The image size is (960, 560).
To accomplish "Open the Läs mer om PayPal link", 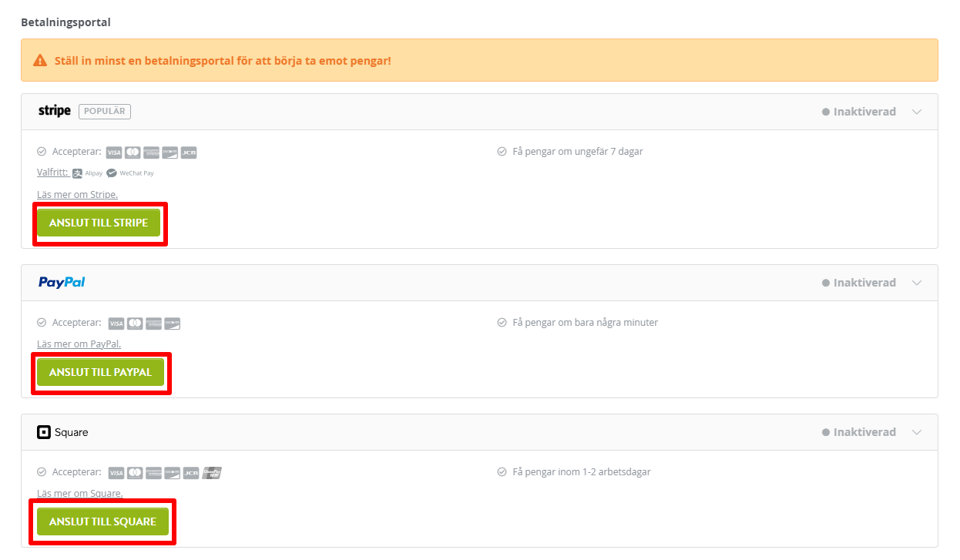I will coord(79,344).
